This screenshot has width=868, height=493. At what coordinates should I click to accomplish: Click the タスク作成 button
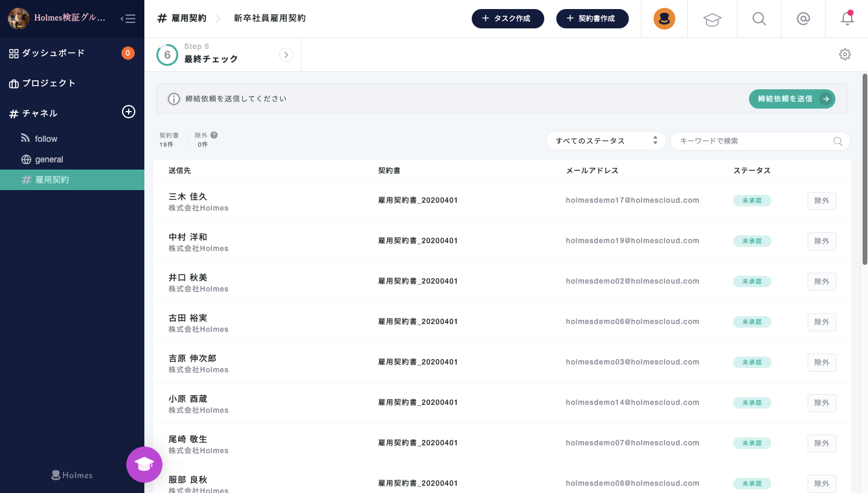[x=508, y=19]
